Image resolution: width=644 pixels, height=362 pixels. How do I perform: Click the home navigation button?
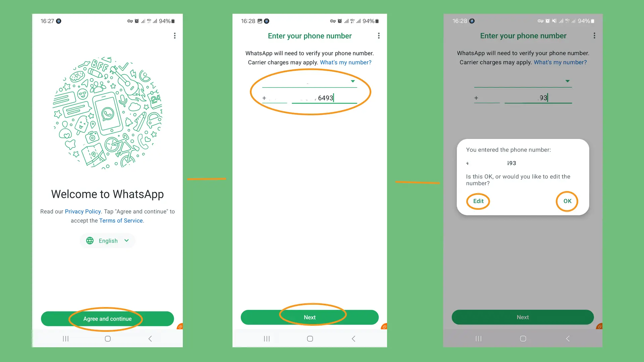click(x=107, y=339)
